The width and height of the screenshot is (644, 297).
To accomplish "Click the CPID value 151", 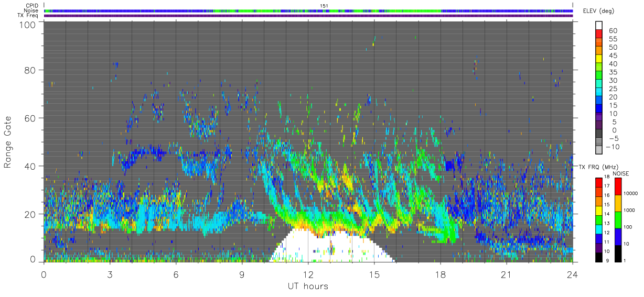I will (324, 5).
